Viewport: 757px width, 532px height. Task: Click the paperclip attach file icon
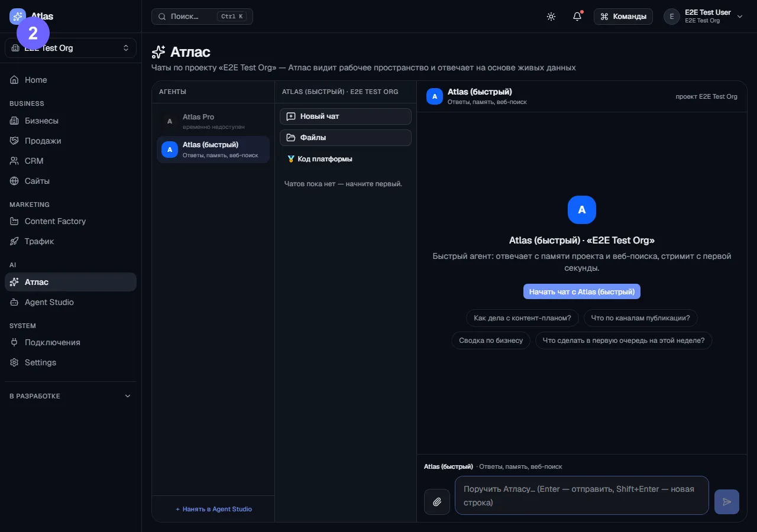437,502
